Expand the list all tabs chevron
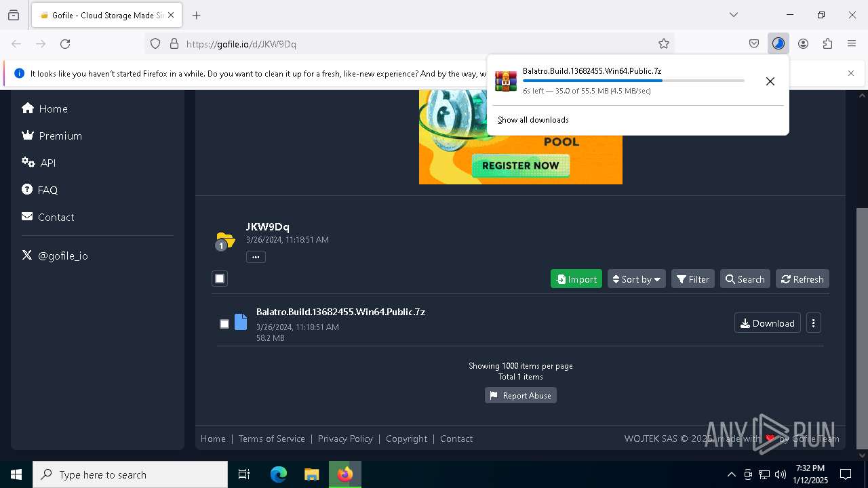Viewport: 868px width, 488px height. click(x=734, y=15)
